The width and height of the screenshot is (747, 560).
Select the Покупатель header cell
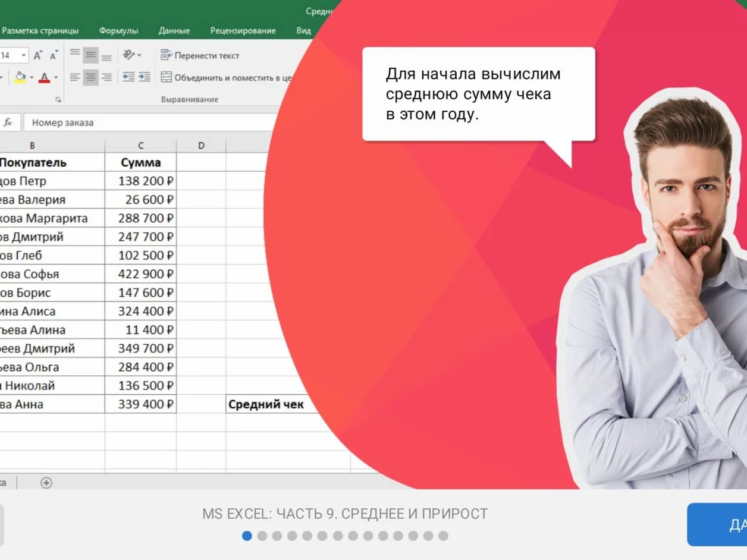(x=52, y=162)
